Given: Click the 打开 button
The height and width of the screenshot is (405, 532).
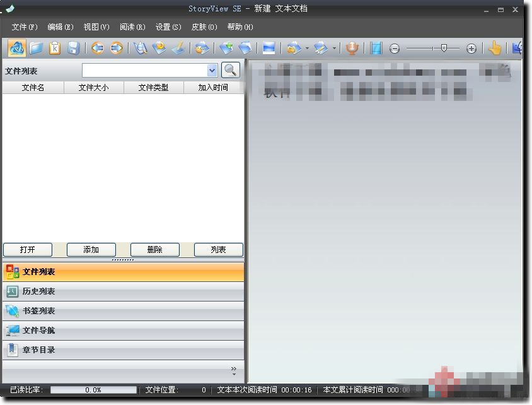Looking at the screenshot, I should coord(28,250).
